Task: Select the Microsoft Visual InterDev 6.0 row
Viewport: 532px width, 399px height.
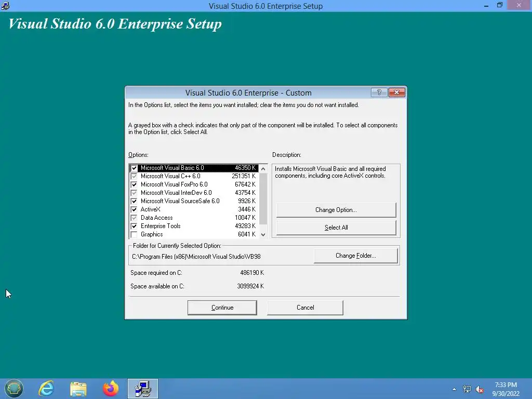Action: point(194,193)
